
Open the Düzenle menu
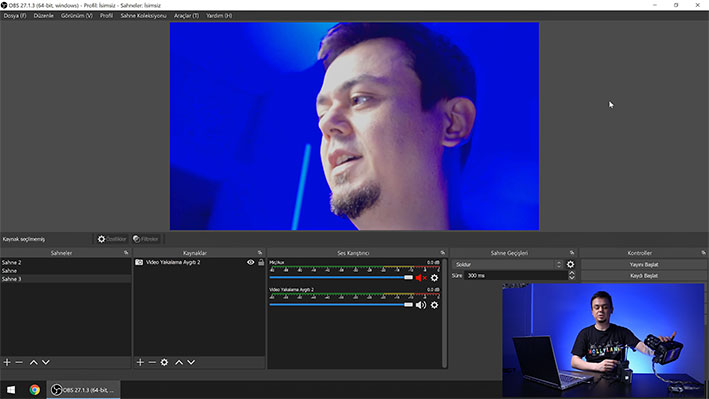coord(43,15)
